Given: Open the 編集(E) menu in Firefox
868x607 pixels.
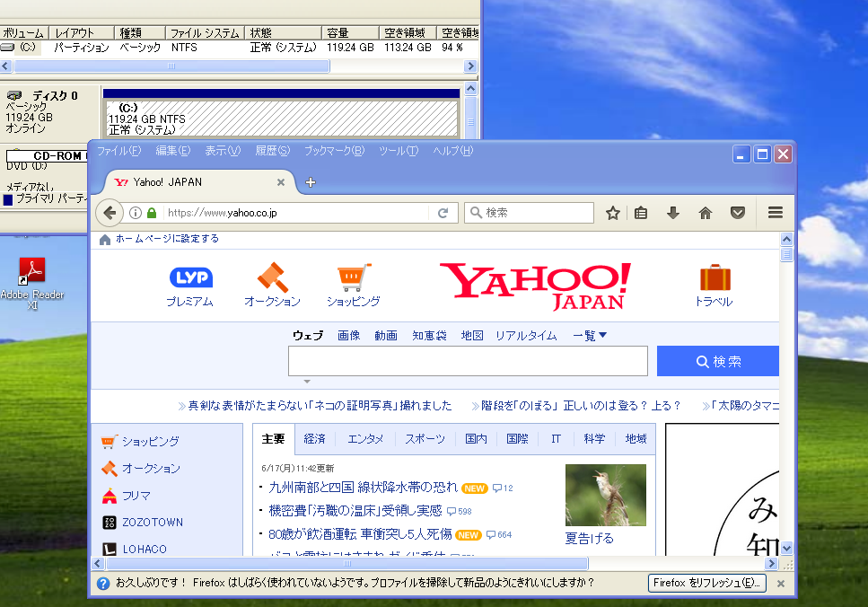Looking at the screenshot, I should [172, 151].
